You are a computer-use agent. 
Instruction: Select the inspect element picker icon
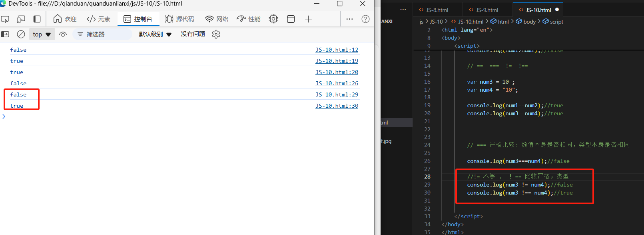click(x=5, y=19)
